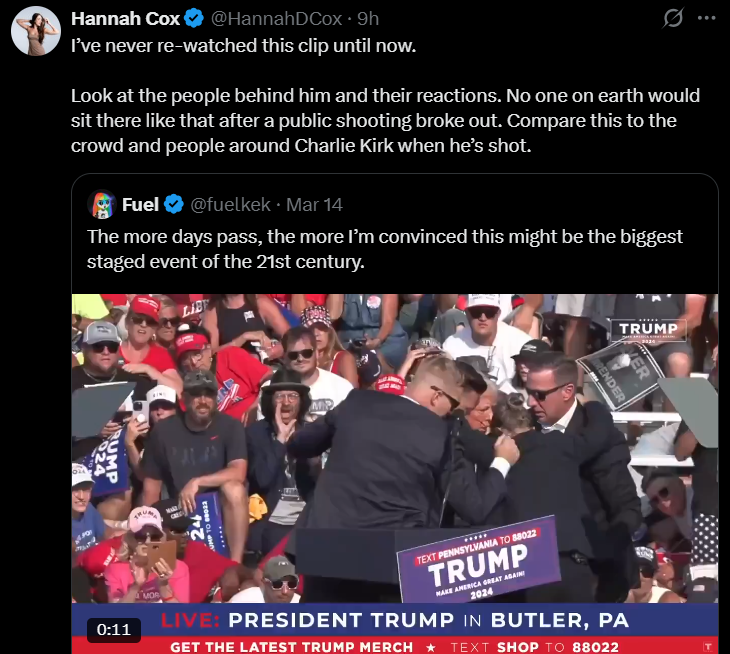Click the Mar 14 quoted tweet date
The height and width of the screenshot is (654, 730).
click(x=314, y=204)
